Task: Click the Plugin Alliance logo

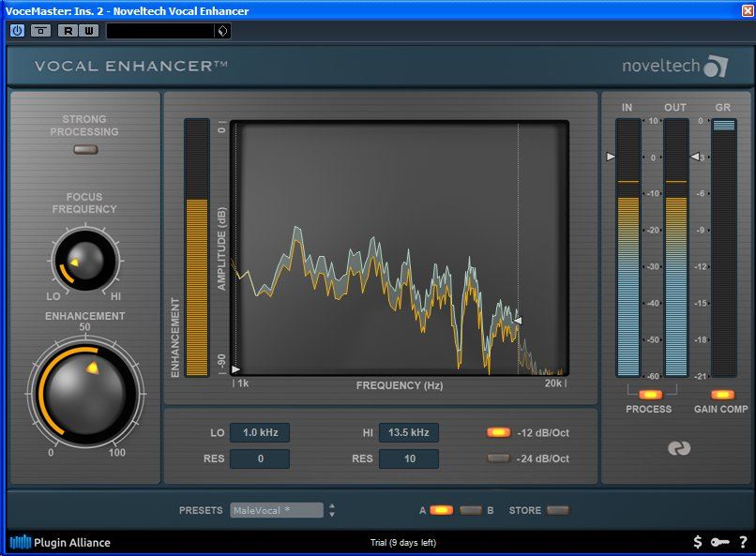Action: coord(60,542)
